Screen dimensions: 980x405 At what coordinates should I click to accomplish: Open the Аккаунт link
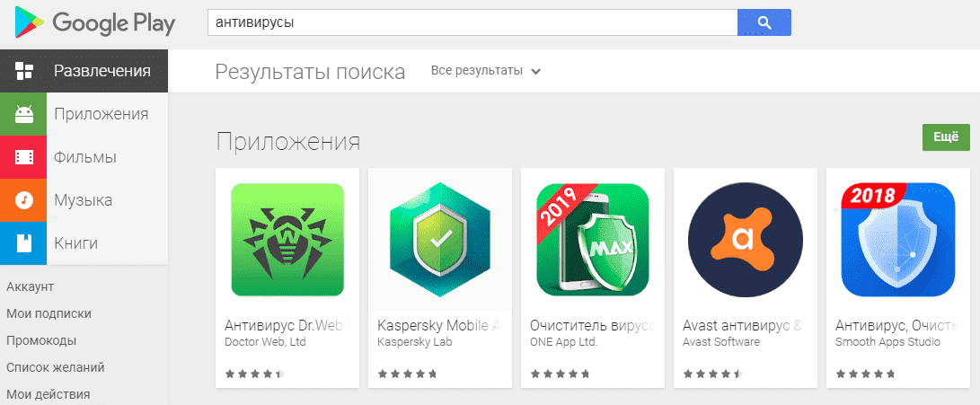(30, 286)
